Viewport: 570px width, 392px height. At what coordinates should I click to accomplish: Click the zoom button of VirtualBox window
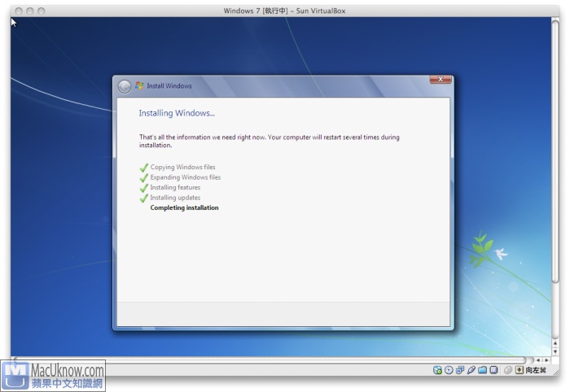tap(42, 11)
